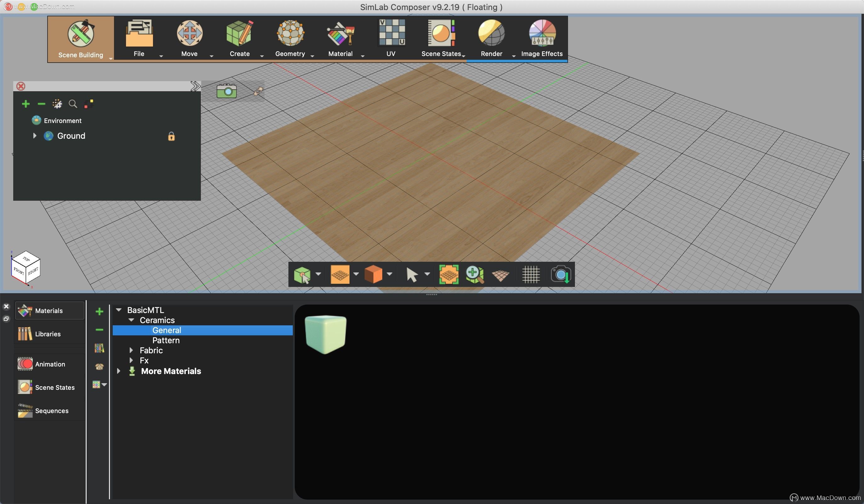Switch to the Sequences tab
Image resolution: width=864 pixels, height=504 pixels.
pos(50,411)
